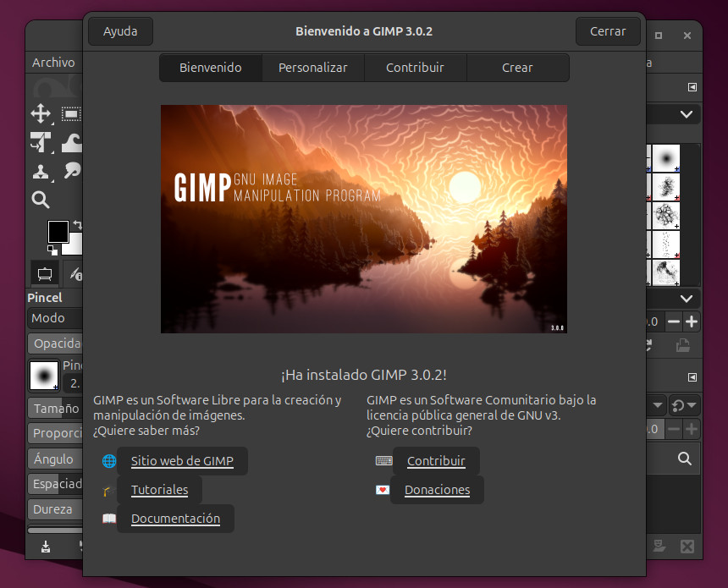Viewport: 728px width, 588px height.
Task: Open the Donaciones link
Action: (437, 490)
